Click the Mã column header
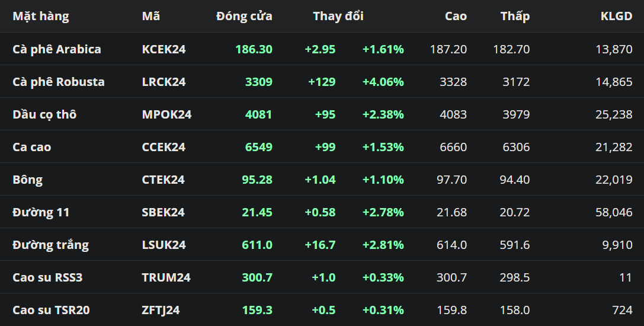Screen dimensions: 644x326 pos(151,17)
